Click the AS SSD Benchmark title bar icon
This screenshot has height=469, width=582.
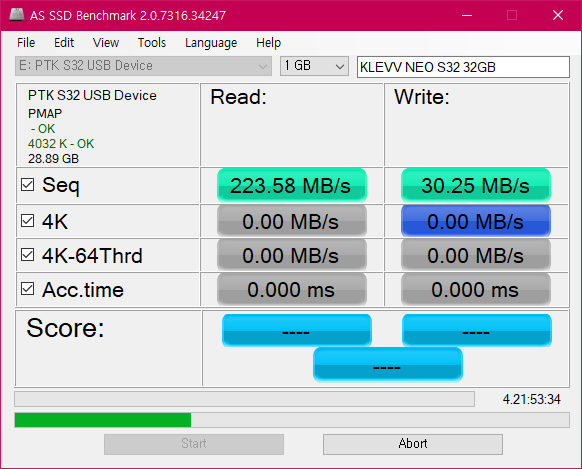[x=17, y=15]
